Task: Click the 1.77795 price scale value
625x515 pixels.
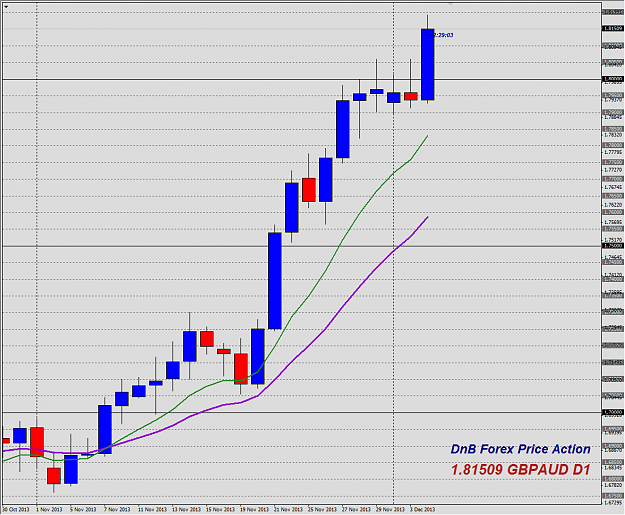Action: (613, 152)
